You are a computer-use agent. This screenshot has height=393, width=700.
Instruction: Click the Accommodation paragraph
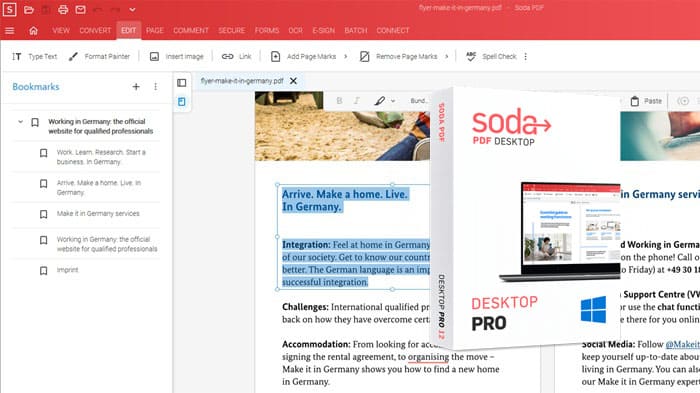tap(391, 363)
